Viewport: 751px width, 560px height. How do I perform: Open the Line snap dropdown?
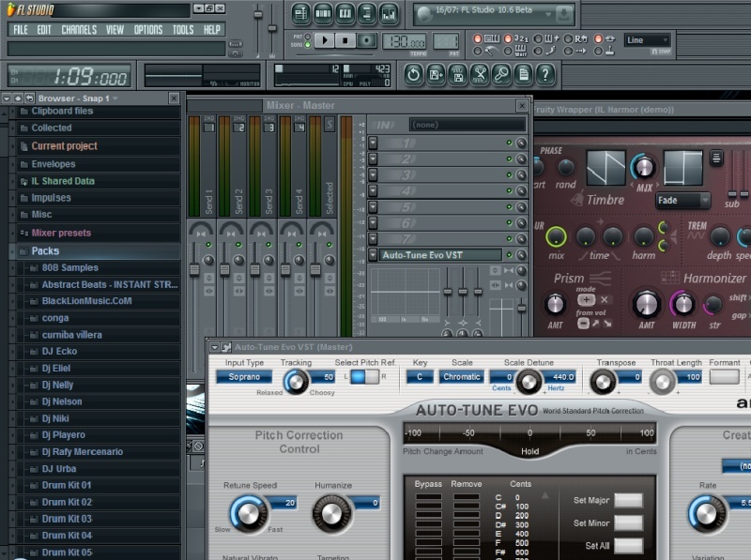pos(647,40)
